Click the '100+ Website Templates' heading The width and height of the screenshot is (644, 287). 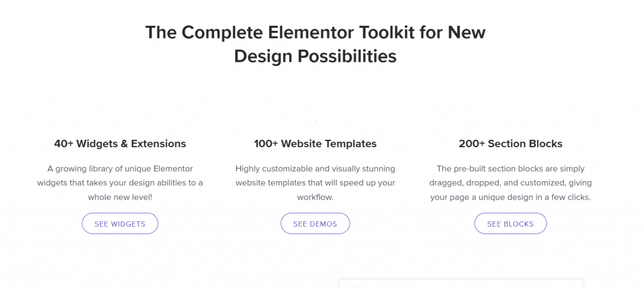[x=315, y=144]
